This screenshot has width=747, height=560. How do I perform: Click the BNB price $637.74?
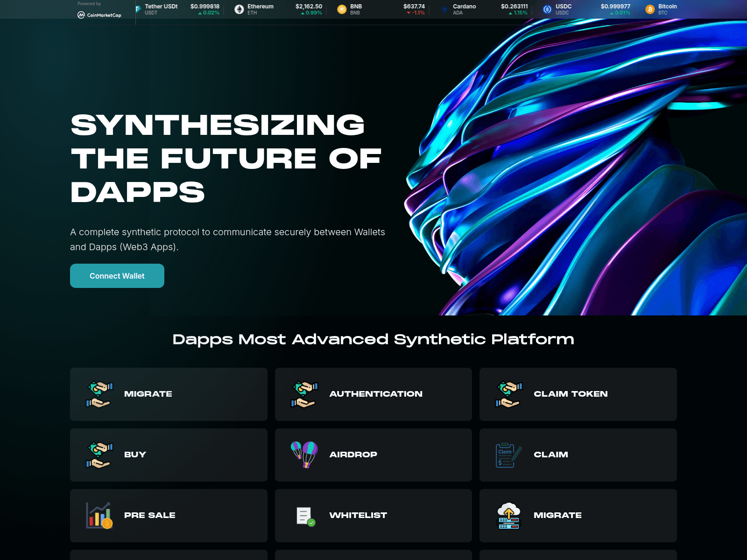pos(414,7)
